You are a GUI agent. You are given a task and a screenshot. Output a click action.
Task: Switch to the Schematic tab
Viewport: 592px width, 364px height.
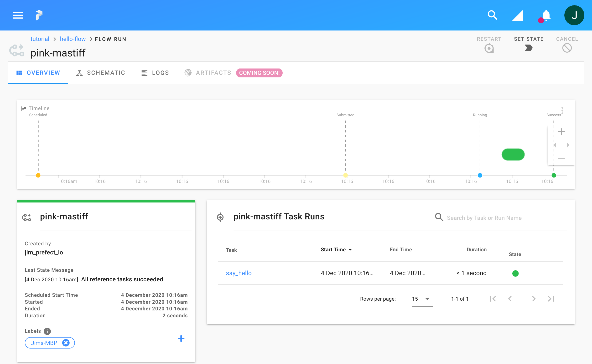100,73
